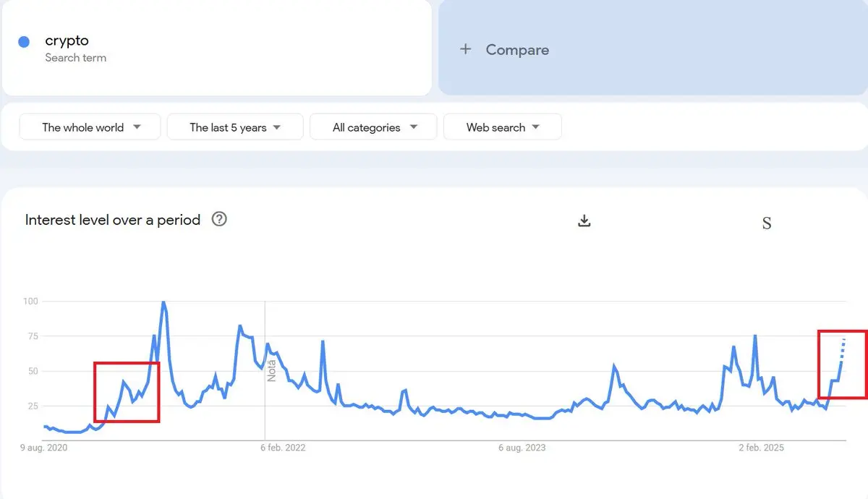Image resolution: width=868 pixels, height=499 pixels.
Task: Click the chart peak at 100
Action: 163,302
